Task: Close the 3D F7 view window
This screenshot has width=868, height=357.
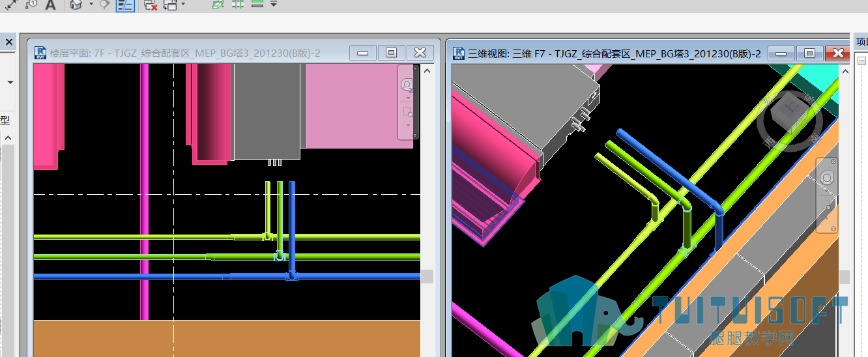Action: point(838,53)
